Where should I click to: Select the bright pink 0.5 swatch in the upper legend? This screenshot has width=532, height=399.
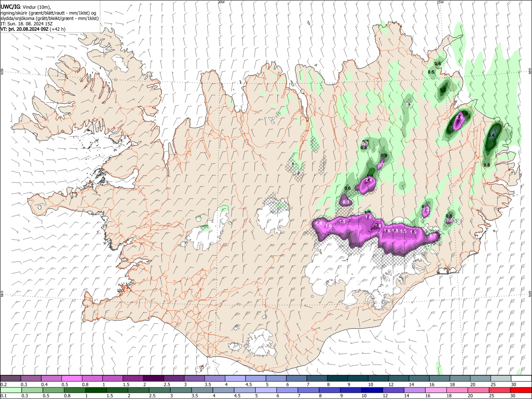click(x=71, y=379)
